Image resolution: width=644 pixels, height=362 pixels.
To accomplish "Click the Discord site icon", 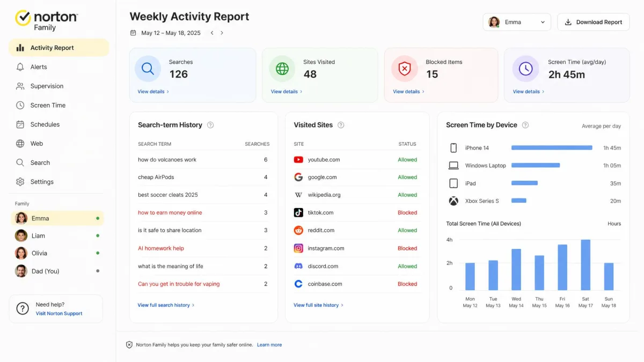I will [x=298, y=266].
